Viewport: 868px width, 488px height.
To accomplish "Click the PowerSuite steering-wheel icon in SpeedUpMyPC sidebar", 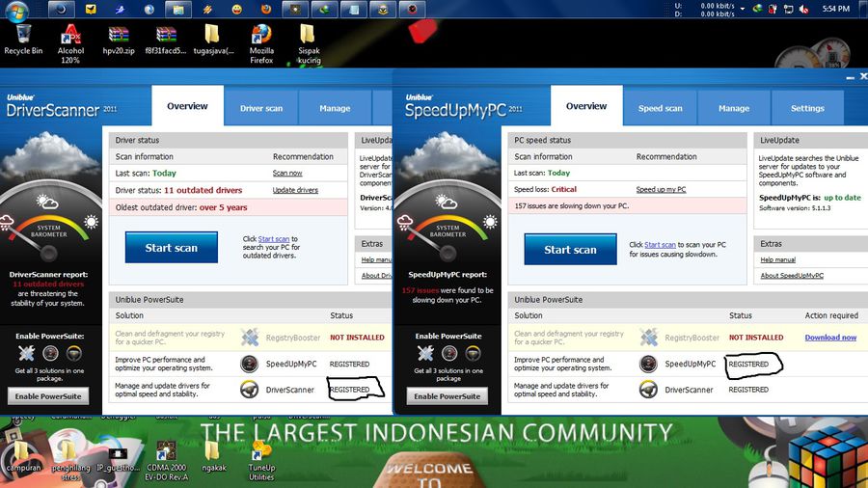I will [x=473, y=352].
